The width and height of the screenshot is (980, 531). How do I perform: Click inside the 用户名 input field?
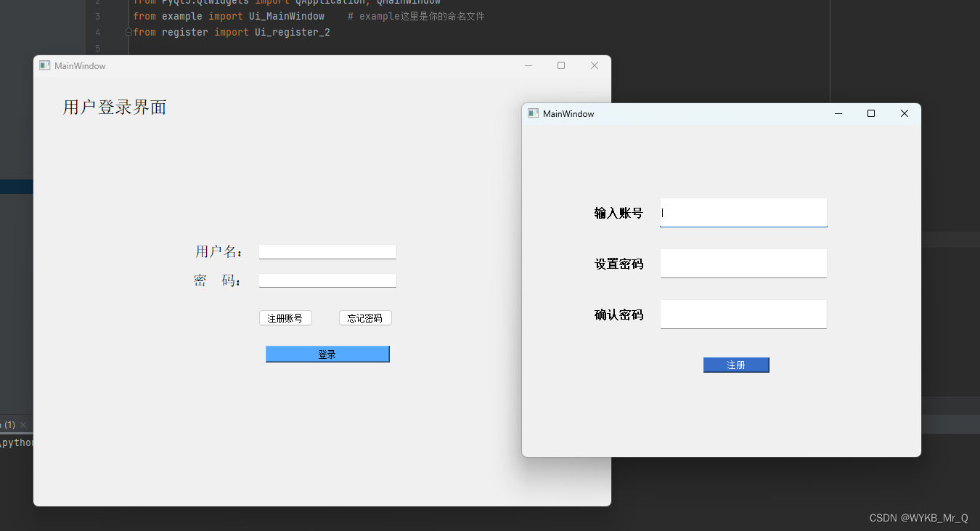(x=327, y=251)
